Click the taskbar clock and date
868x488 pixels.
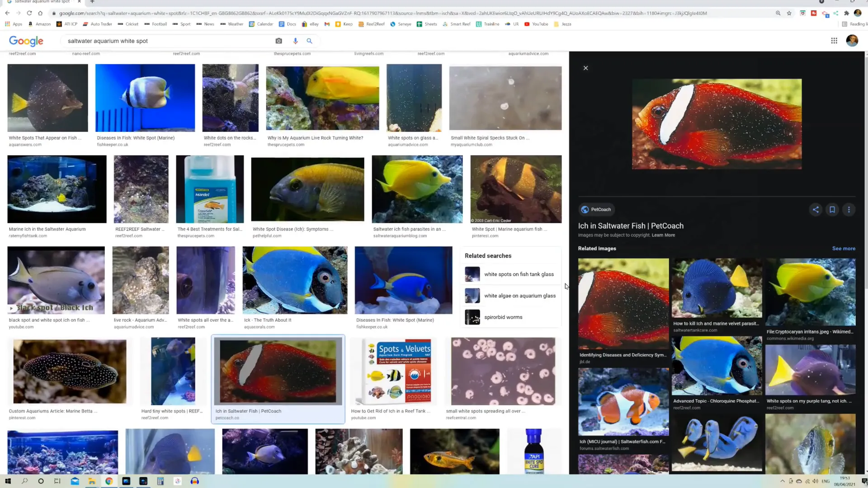click(x=844, y=481)
